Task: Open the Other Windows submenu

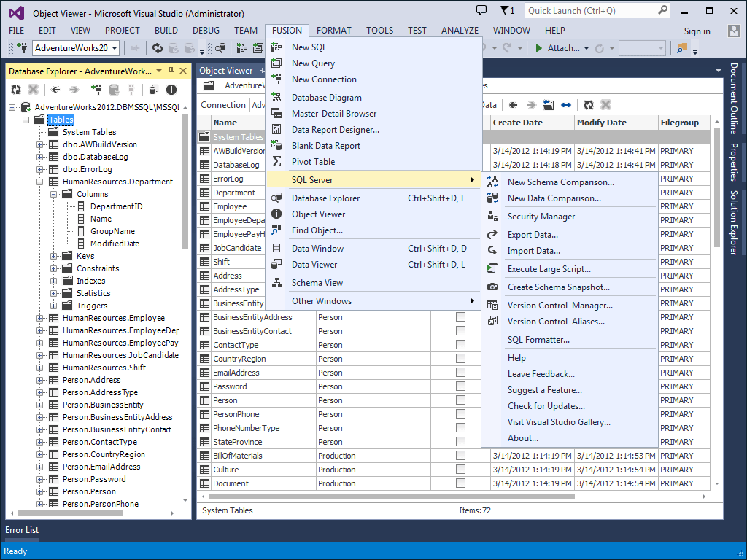Action: (373, 300)
